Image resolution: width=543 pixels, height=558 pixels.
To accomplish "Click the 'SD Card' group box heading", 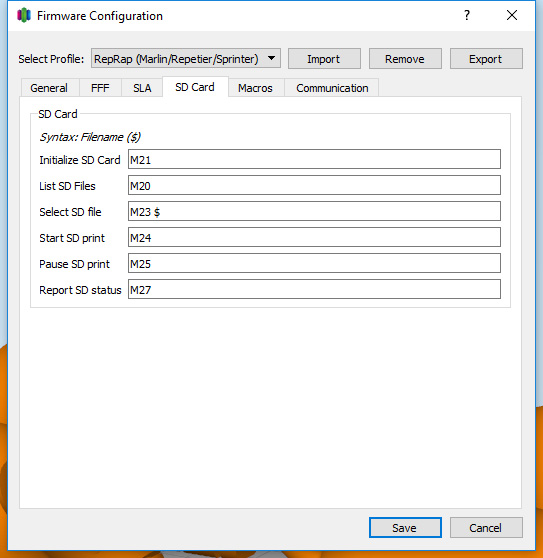I will click(58, 114).
